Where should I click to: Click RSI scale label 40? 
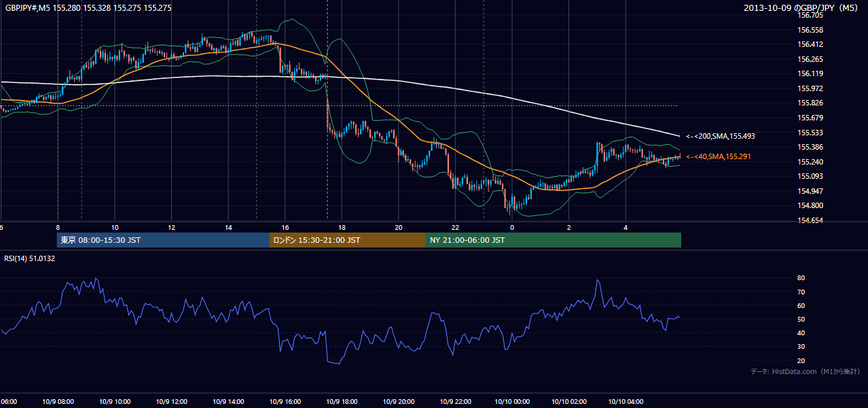point(801,333)
